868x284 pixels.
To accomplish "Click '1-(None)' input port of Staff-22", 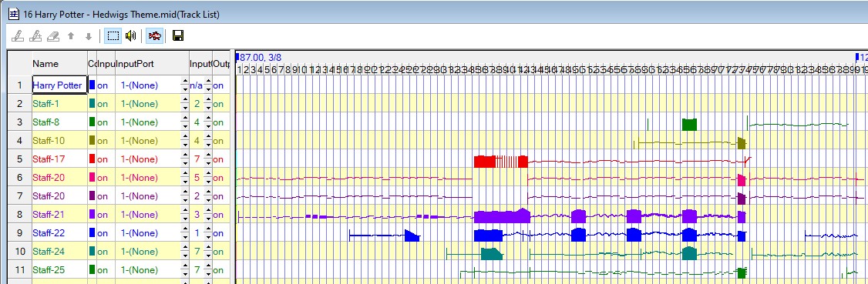I will [x=140, y=233].
